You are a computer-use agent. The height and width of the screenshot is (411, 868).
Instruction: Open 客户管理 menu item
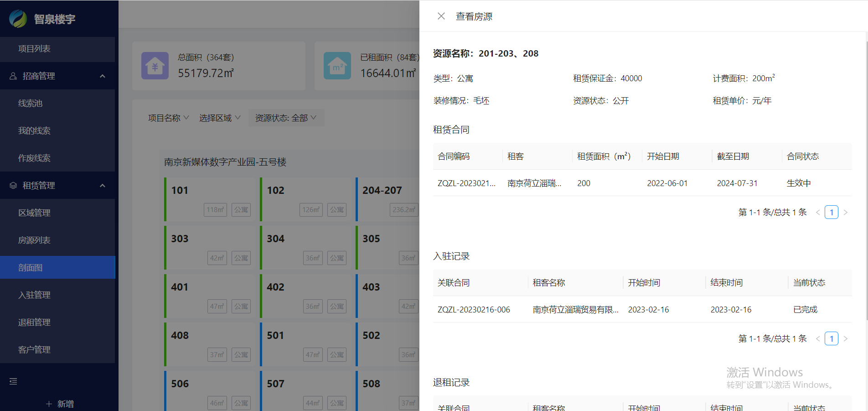pyautogui.click(x=57, y=350)
